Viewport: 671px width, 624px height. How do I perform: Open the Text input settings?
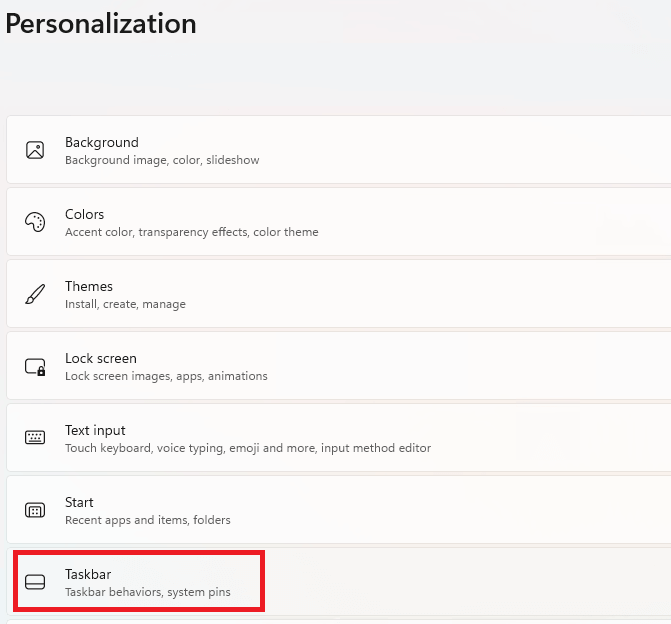pos(338,437)
